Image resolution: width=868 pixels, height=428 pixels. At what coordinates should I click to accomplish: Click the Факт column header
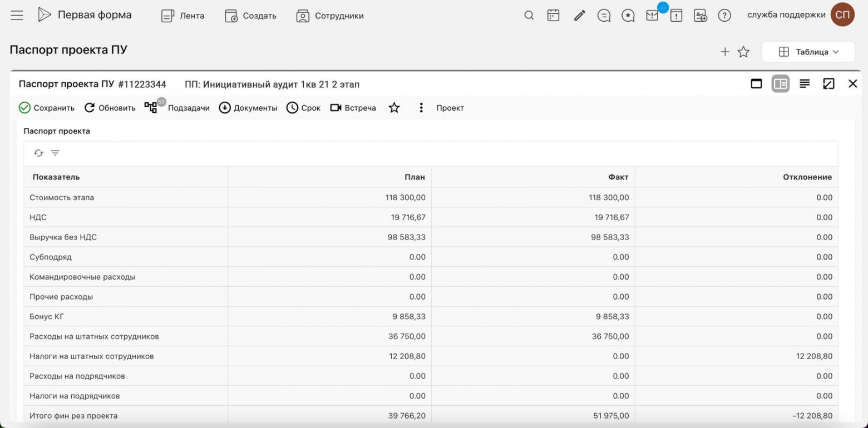(533, 177)
